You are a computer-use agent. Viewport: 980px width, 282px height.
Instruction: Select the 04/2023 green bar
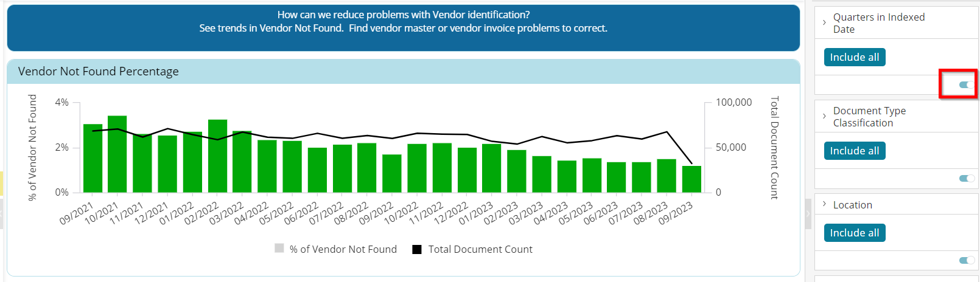(x=567, y=176)
